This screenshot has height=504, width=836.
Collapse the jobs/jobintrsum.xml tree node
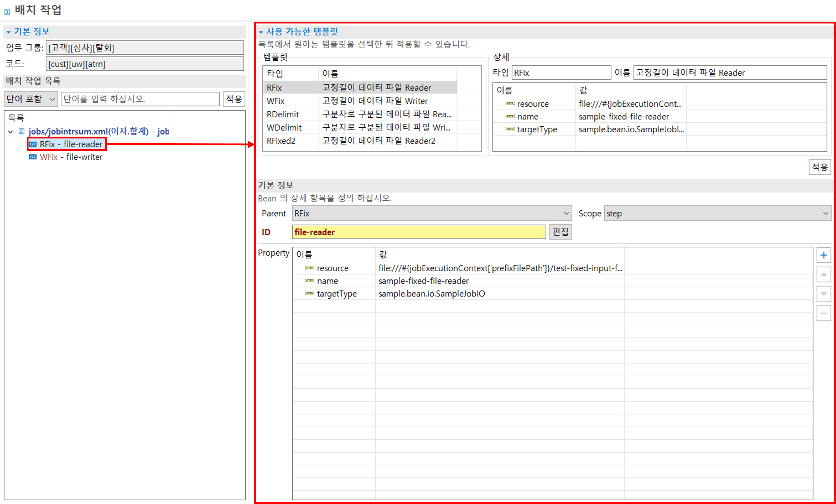[11, 132]
